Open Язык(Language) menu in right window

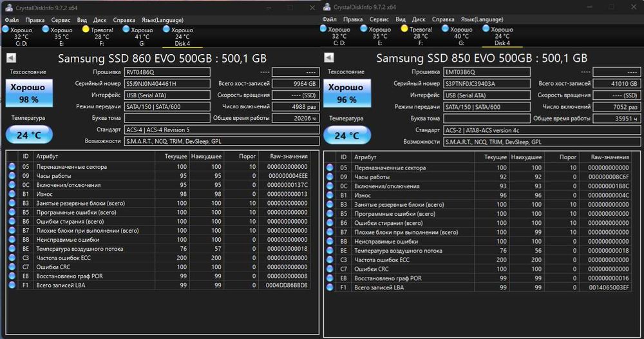(482, 19)
